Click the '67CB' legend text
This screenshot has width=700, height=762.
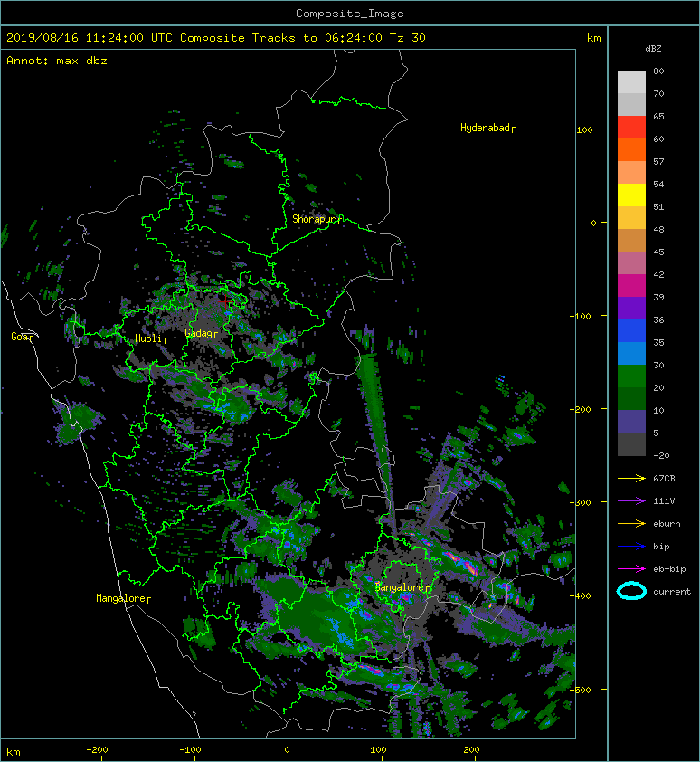664,479
